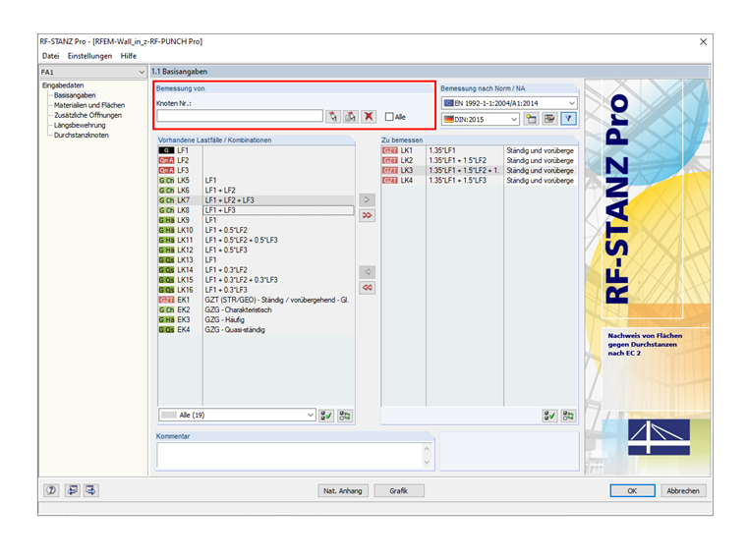Viewport: 747px width, 560px height.
Task: Select combination LK16 row
Action: pos(257,290)
